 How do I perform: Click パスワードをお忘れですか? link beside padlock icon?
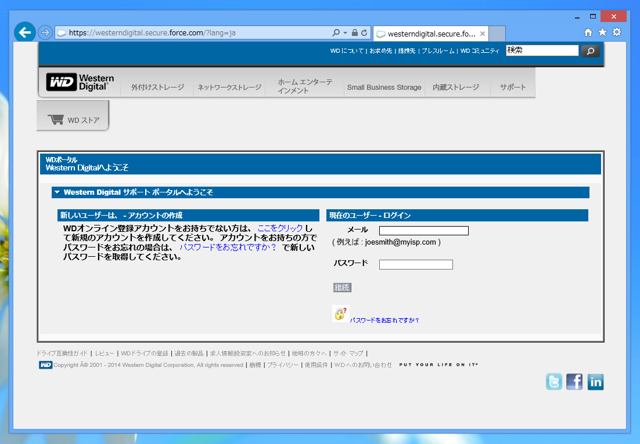384,320
